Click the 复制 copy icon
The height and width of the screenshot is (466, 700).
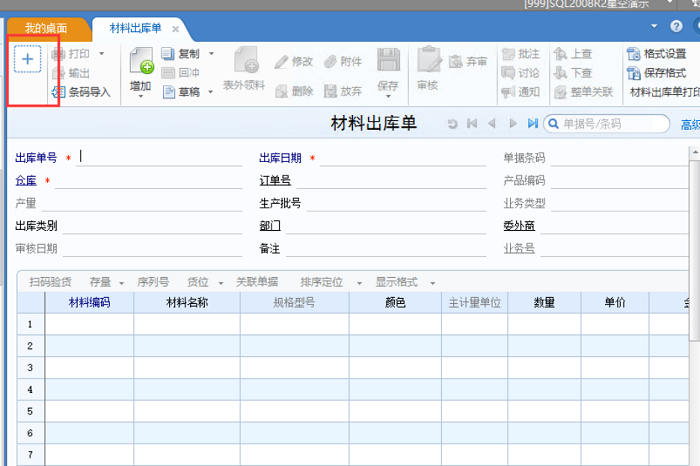168,54
